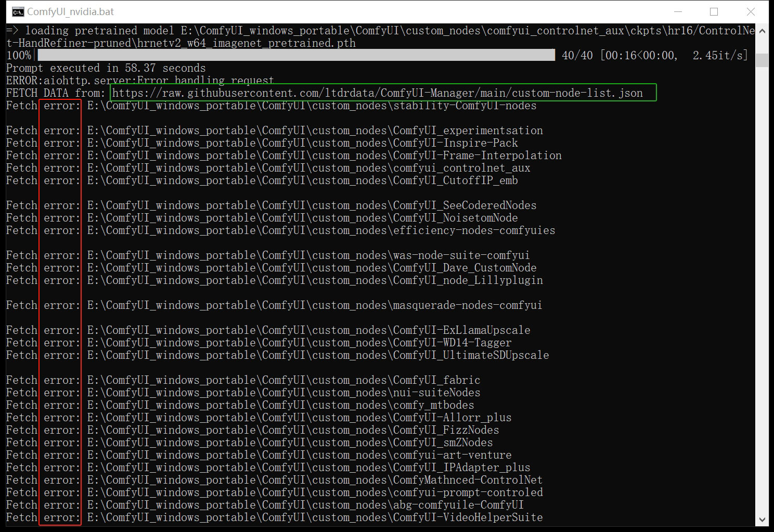Click the comfyui-art-venture path line
Viewport: 774px width, 532px height.
pyautogui.click(x=259, y=455)
